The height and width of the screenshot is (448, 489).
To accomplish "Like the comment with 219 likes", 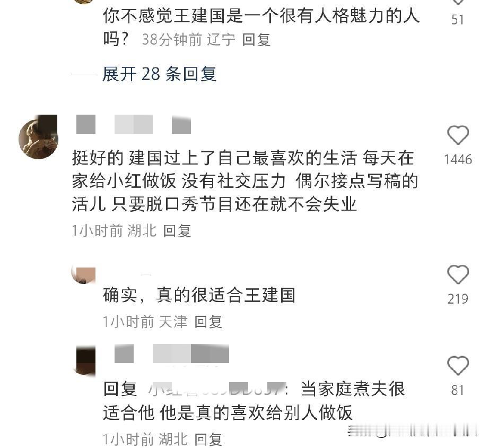I will click(x=458, y=275).
